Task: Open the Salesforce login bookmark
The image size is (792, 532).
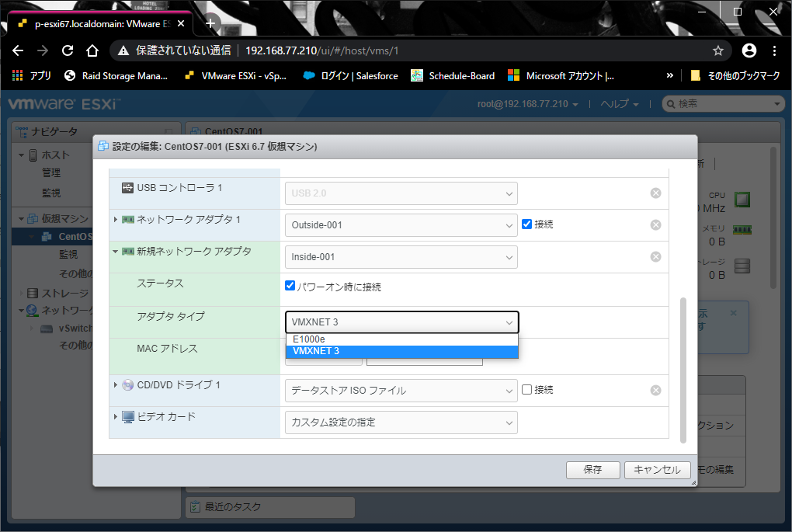Action: (x=350, y=76)
